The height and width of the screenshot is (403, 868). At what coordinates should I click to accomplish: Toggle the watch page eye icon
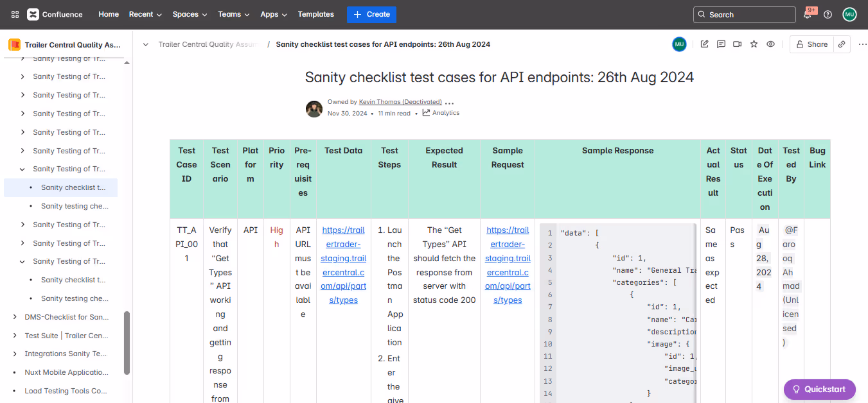coord(770,44)
